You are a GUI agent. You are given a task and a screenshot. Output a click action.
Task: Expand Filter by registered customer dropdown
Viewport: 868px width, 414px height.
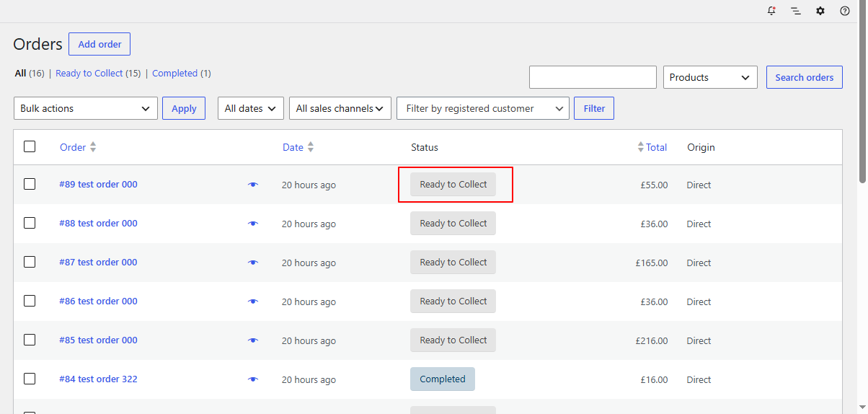pyautogui.click(x=483, y=108)
